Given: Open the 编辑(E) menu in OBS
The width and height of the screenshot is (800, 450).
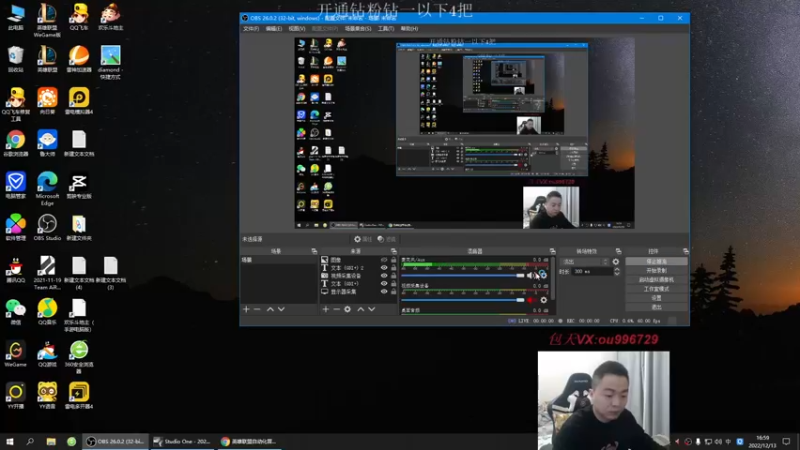Looking at the screenshot, I should click(274, 29).
